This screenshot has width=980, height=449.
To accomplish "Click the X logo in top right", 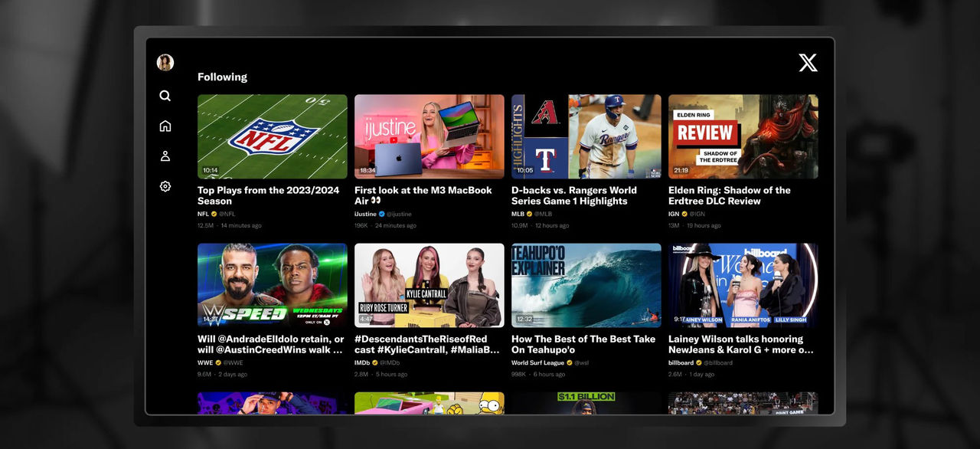I will 808,63.
